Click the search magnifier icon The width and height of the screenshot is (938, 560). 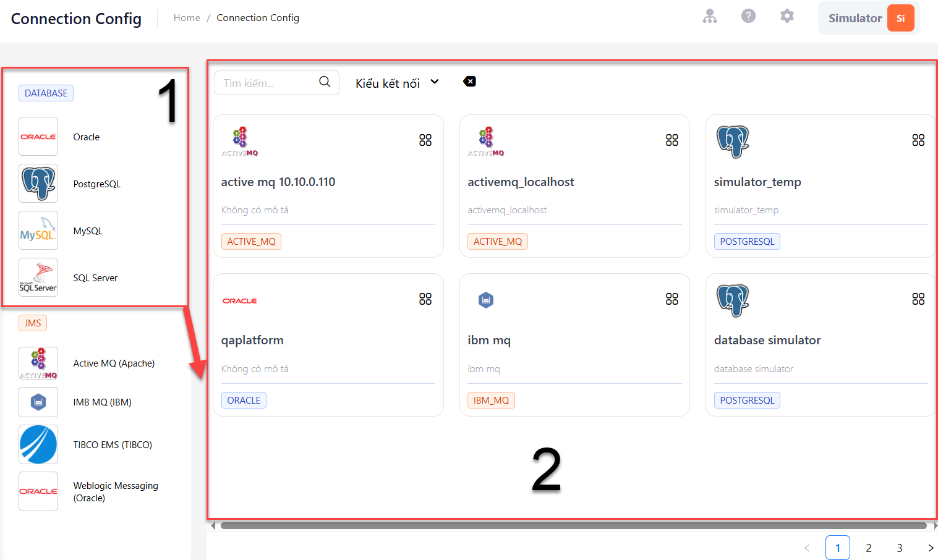click(325, 82)
